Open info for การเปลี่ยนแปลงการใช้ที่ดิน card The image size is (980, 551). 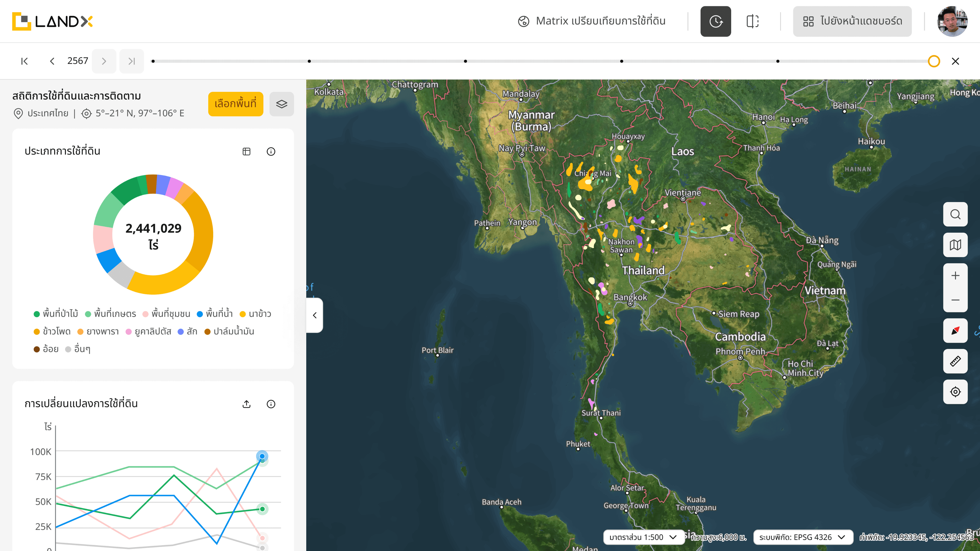click(271, 404)
